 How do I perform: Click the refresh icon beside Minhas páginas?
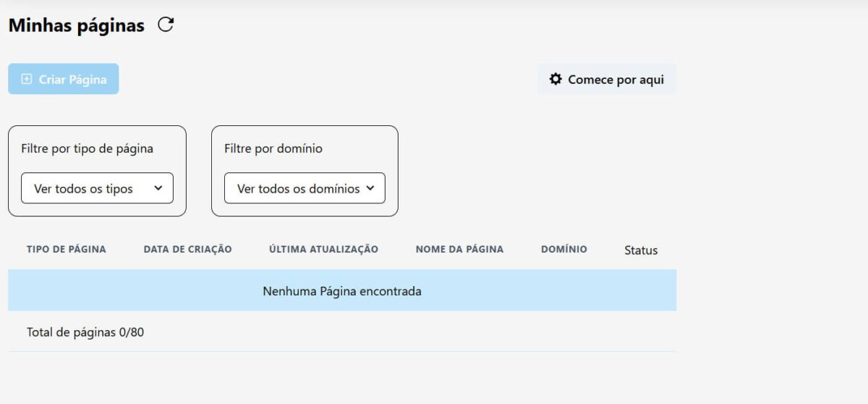(x=166, y=25)
